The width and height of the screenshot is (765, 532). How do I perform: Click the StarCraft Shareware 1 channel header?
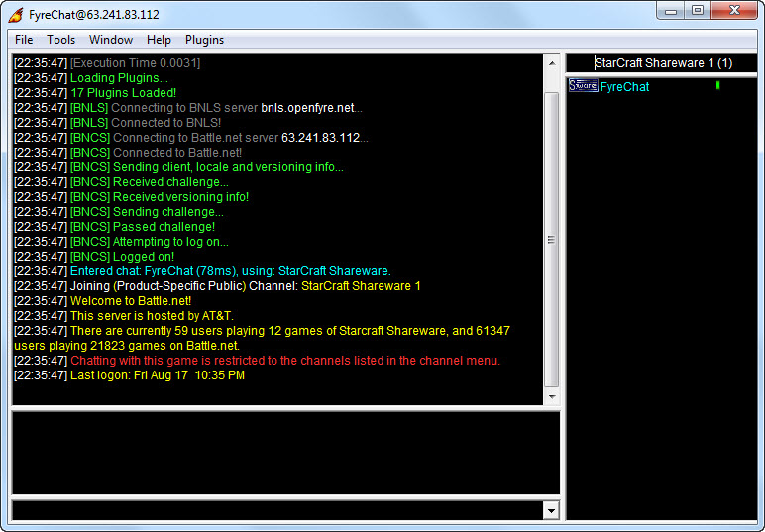click(662, 62)
